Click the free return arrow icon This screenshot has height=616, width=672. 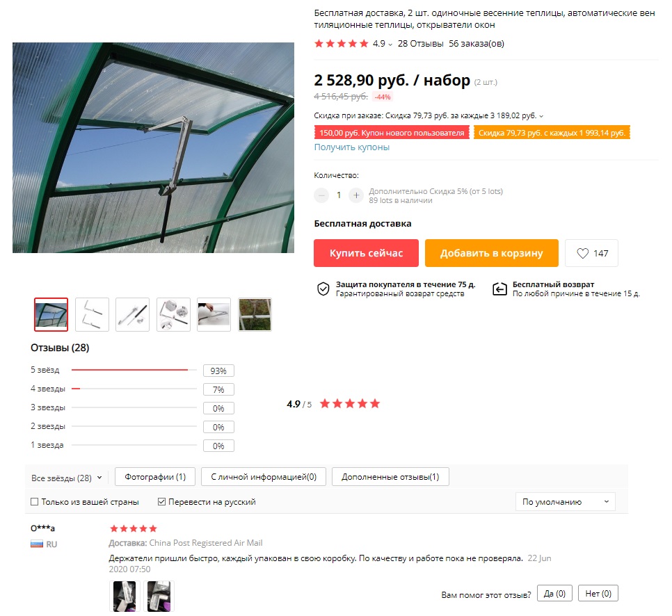(499, 289)
